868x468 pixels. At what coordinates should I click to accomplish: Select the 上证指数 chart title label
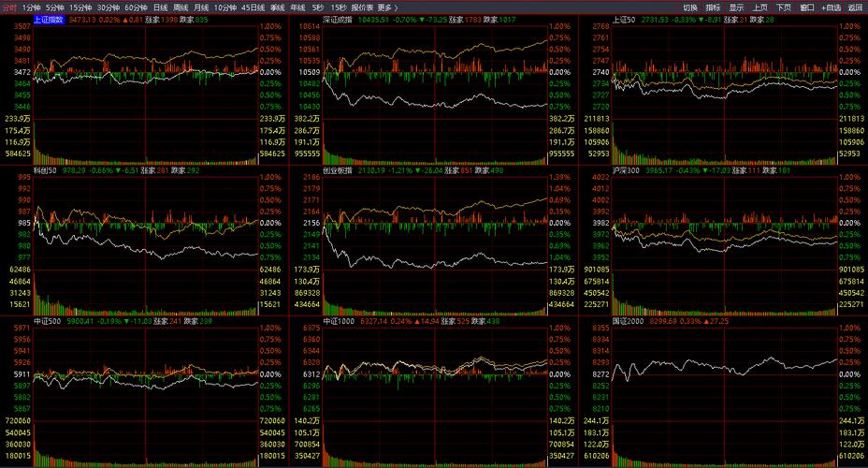pyautogui.click(x=49, y=18)
